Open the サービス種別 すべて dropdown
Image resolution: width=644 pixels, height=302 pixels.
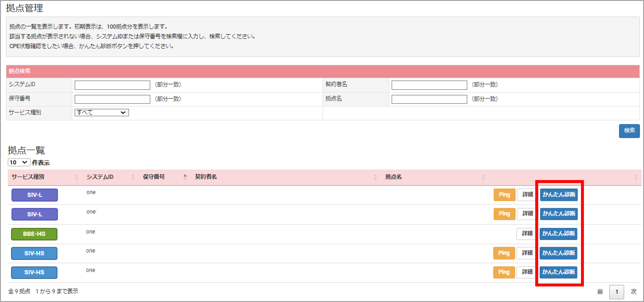pyautogui.click(x=101, y=112)
